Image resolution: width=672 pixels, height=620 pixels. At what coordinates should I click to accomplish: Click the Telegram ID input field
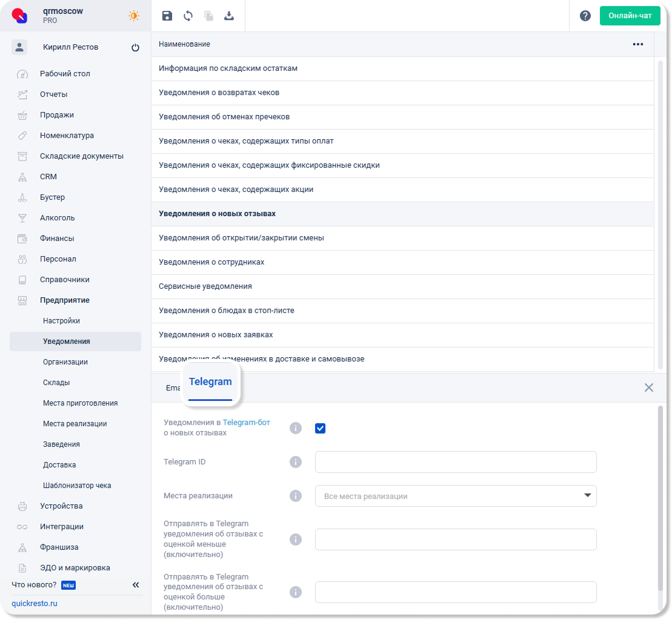pos(456,462)
